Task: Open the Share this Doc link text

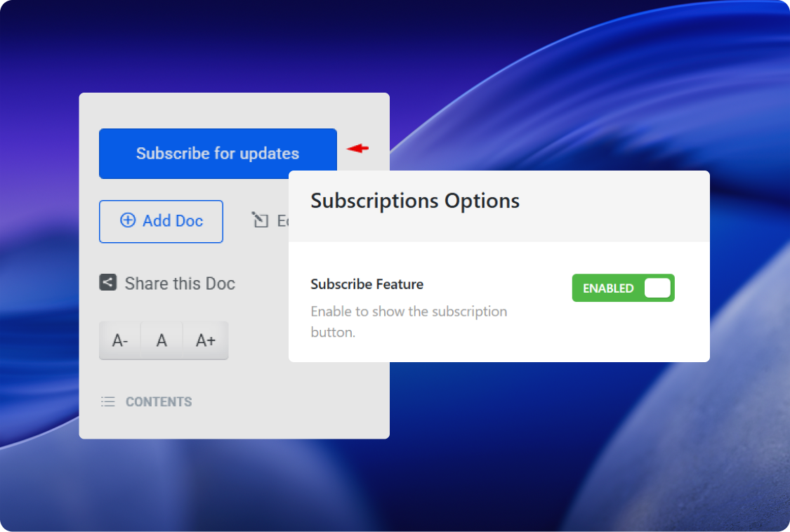Action: click(x=180, y=284)
